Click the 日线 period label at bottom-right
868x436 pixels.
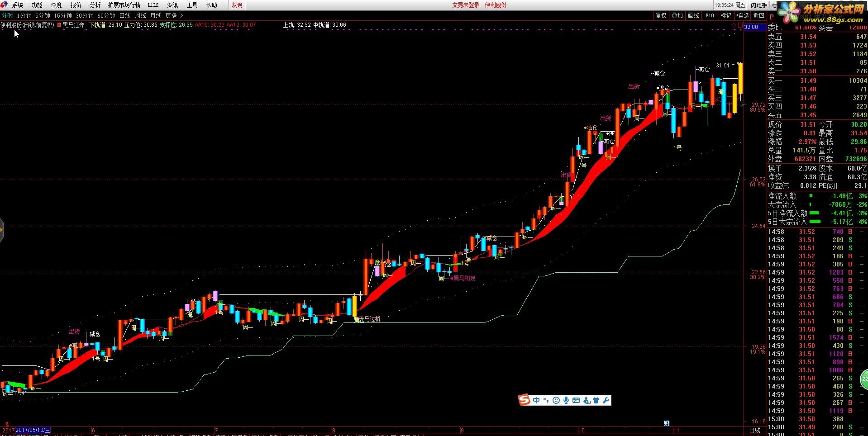tap(755, 430)
